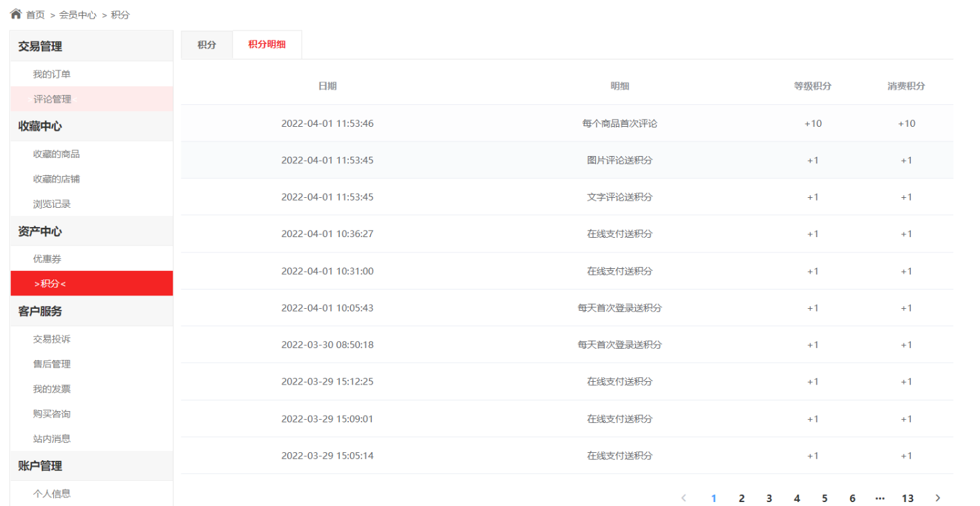980x506 pixels.
Task: Click the home icon in breadcrumb
Action: tap(16, 14)
